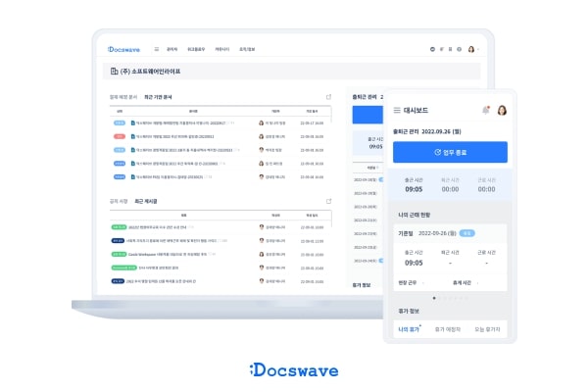This screenshot has height=392, width=588.
Task: Select the 휴가 예정자 tab
Action: click(x=449, y=329)
